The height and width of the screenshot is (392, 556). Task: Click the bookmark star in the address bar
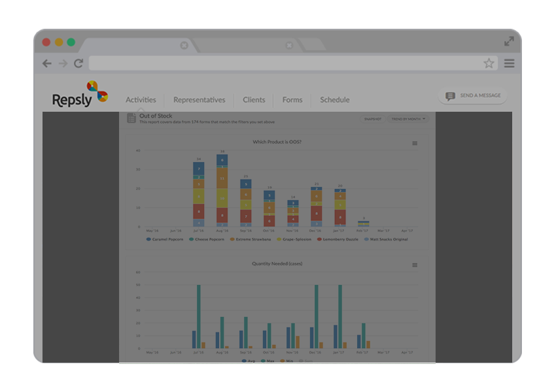[489, 63]
